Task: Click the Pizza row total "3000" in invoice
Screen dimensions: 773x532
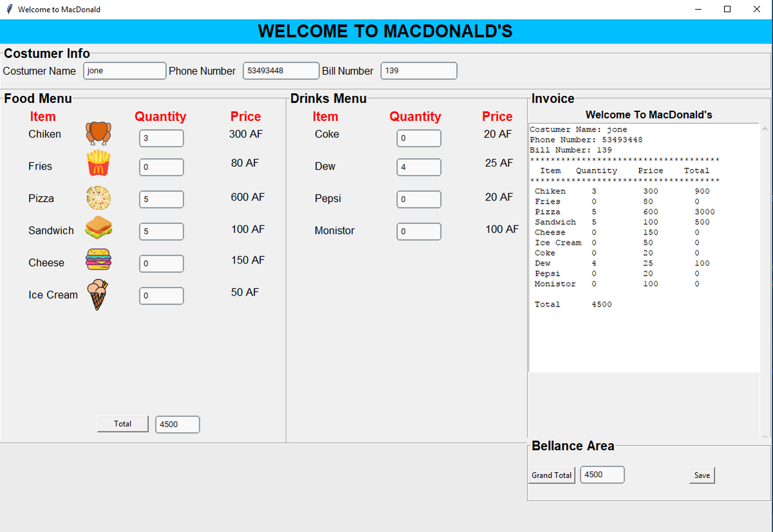Action: (x=705, y=212)
